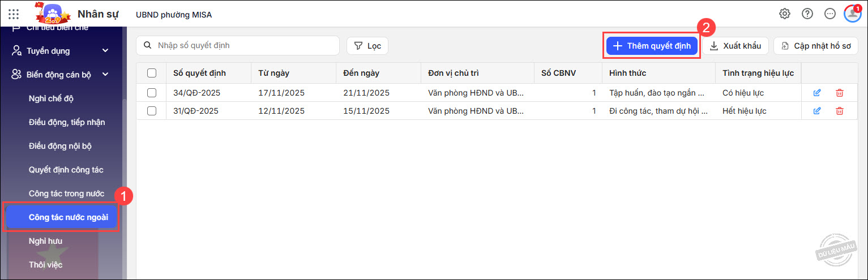
Task: Click the Thêm quyết định button
Action: 652,46
